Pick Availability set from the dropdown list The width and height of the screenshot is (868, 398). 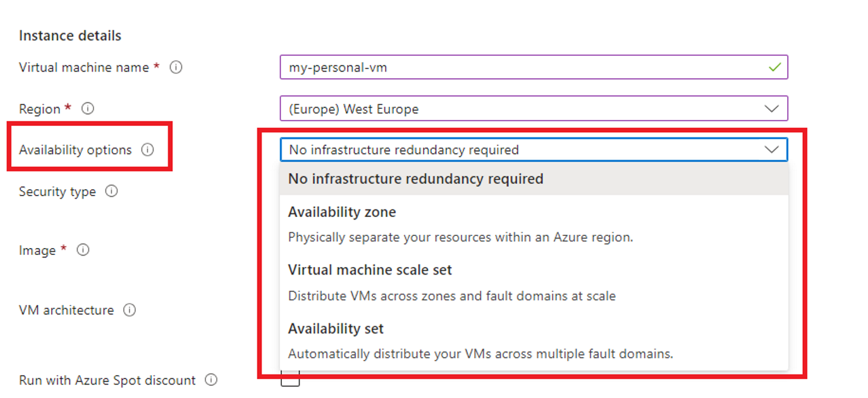point(336,328)
